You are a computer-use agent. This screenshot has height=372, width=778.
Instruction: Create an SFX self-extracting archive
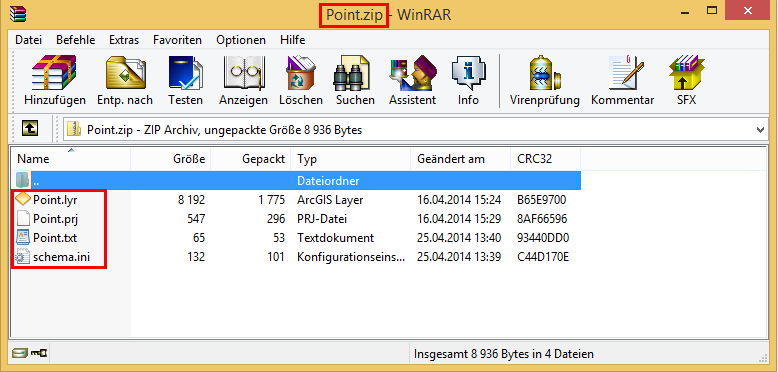pos(686,81)
